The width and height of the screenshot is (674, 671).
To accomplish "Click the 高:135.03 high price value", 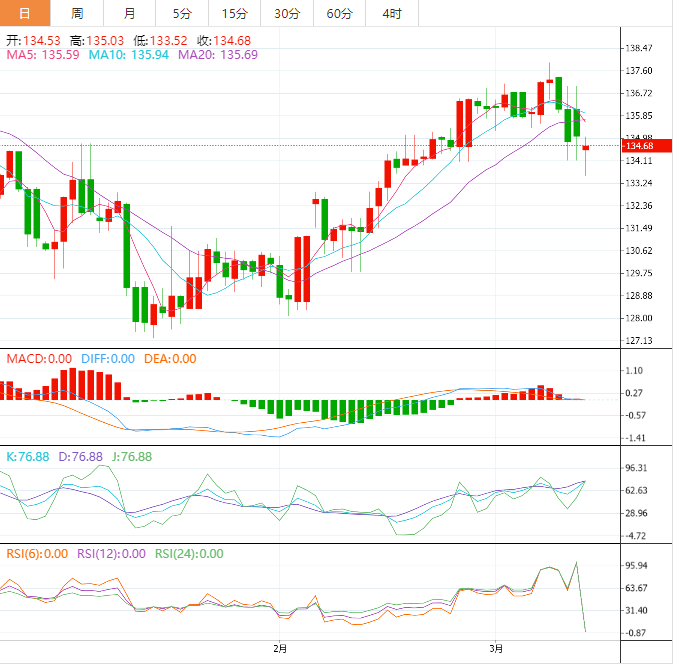I will pyautogui.click(x=97, y=41).
